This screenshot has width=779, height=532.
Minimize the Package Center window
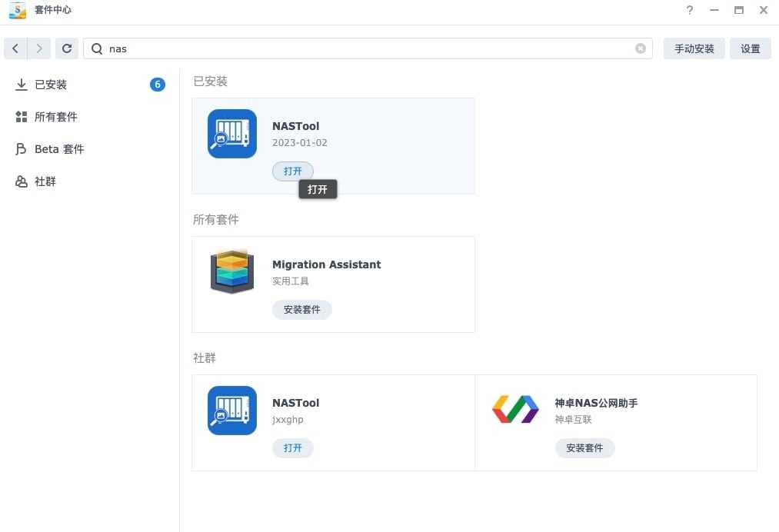(714, 10)
